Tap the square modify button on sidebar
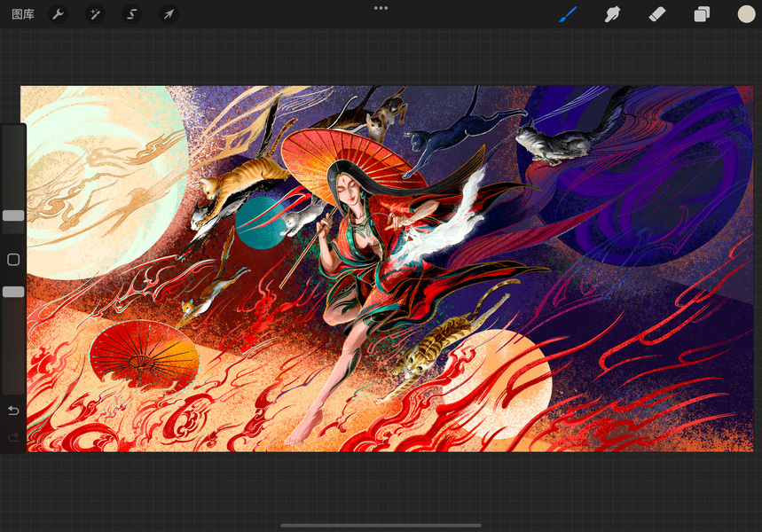 [x=13, y=260]
